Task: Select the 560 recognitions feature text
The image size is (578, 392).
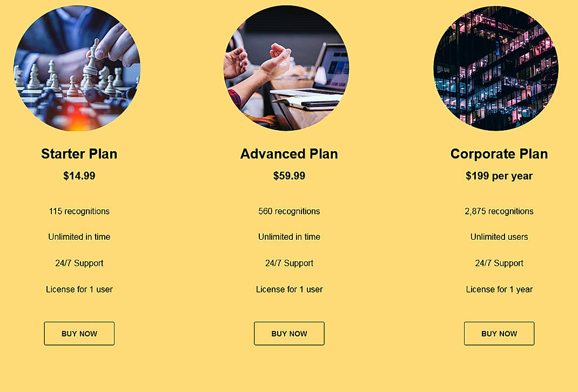Action: (x=289, y=211)
